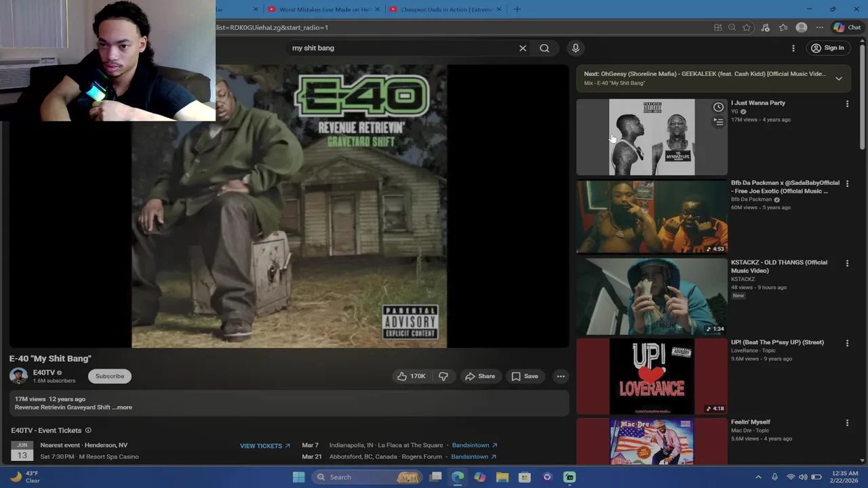Click Event Tickets info icon
The image size is (868, 488).
point(88,430)
